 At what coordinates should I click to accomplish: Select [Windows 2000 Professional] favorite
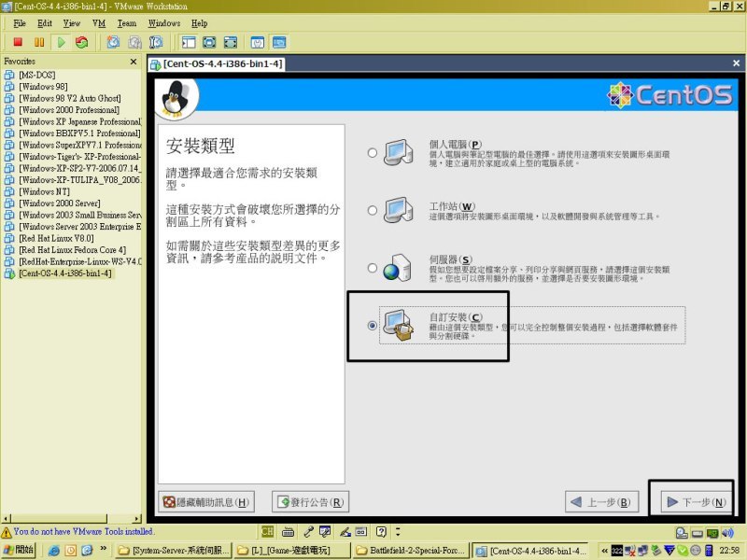(68, 110)
